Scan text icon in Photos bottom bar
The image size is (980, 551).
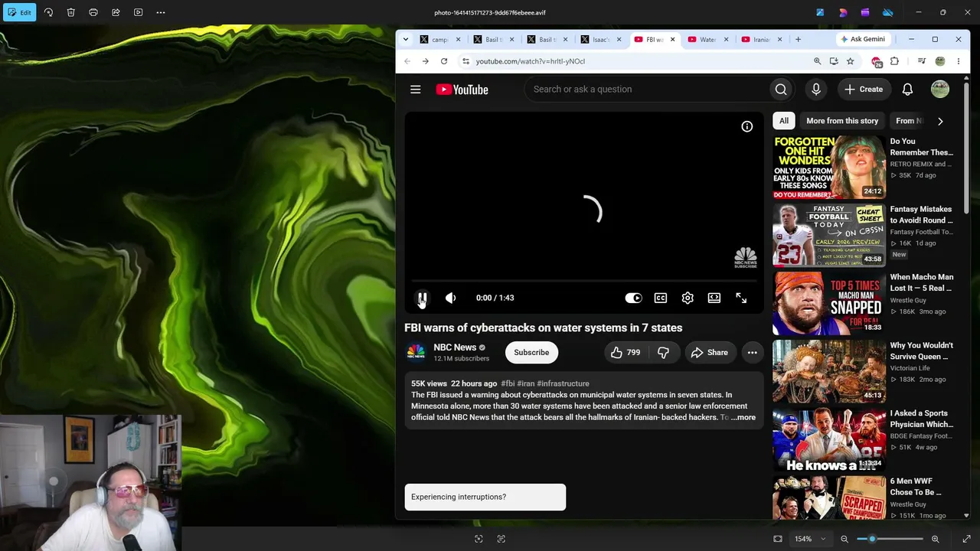(501, 539)
